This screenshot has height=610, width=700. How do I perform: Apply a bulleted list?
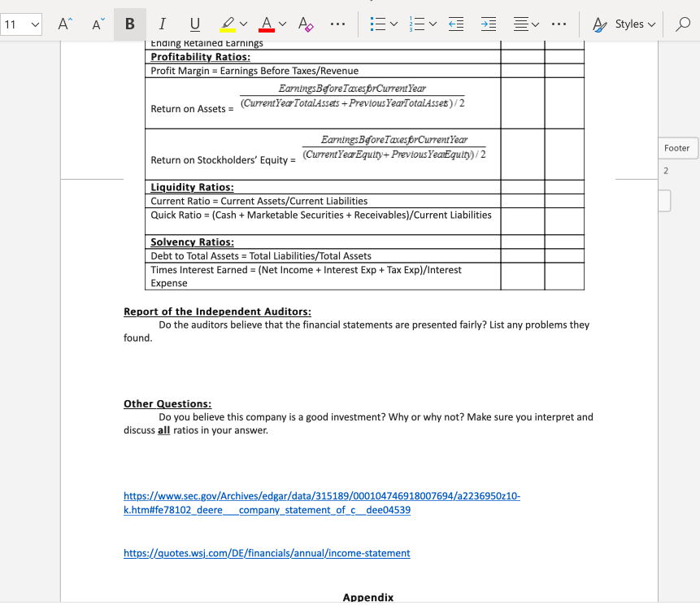coord(379,24)
